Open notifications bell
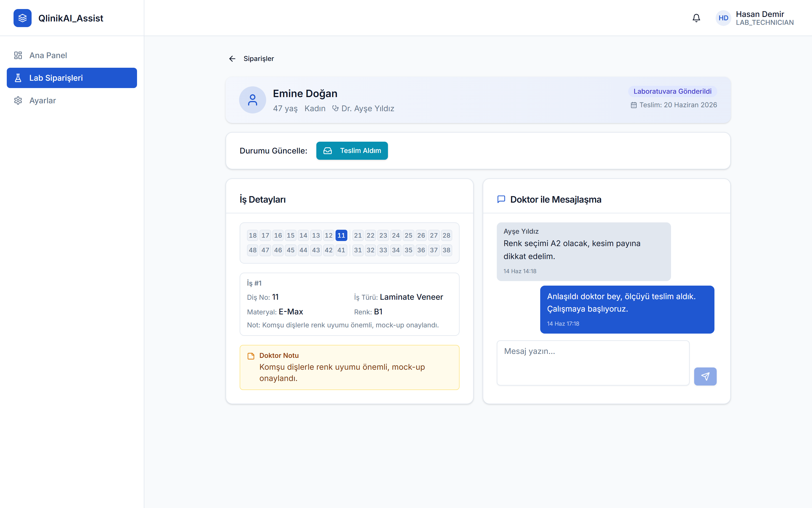812x508 pixels. [696, 18]
